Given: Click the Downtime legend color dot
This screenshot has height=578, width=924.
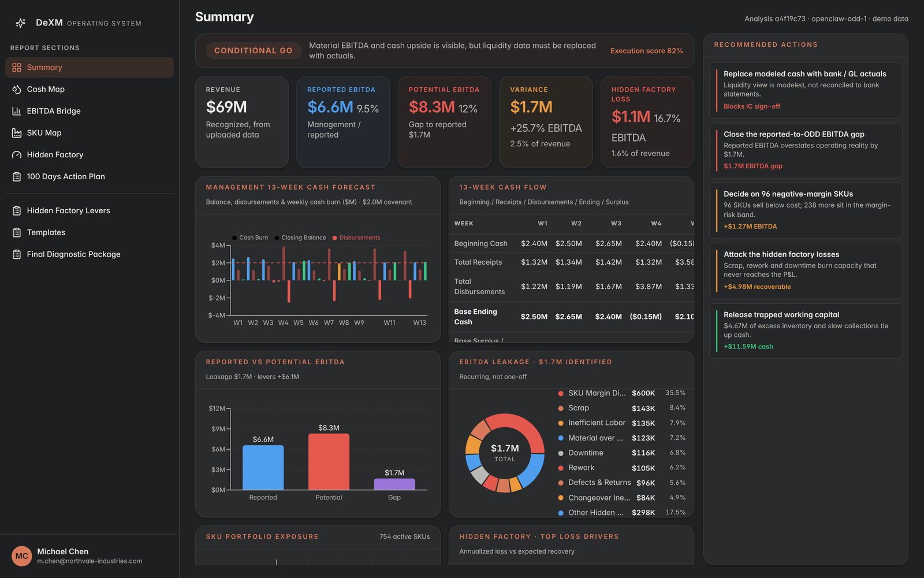Looking at the screenshot, I should (x=561, y=453).
